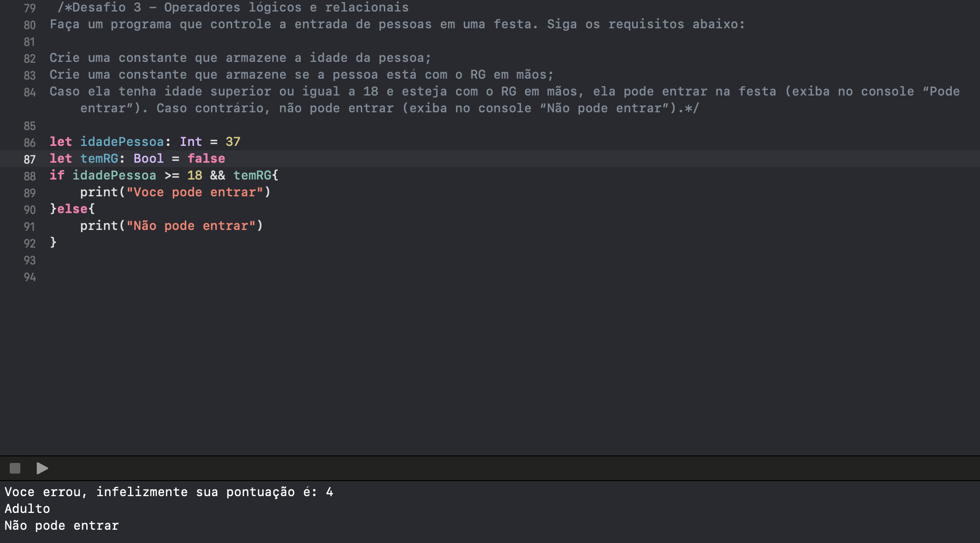The image size is (980, 543).
Task: Run the playground with play button
Action: pos(42,468)
